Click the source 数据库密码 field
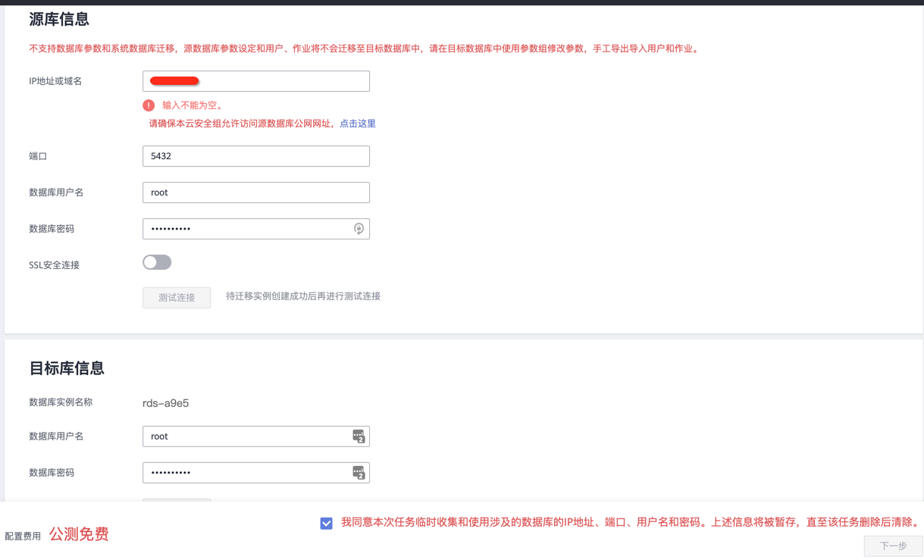This screenshot has width=924, height=560. [256, 229]
